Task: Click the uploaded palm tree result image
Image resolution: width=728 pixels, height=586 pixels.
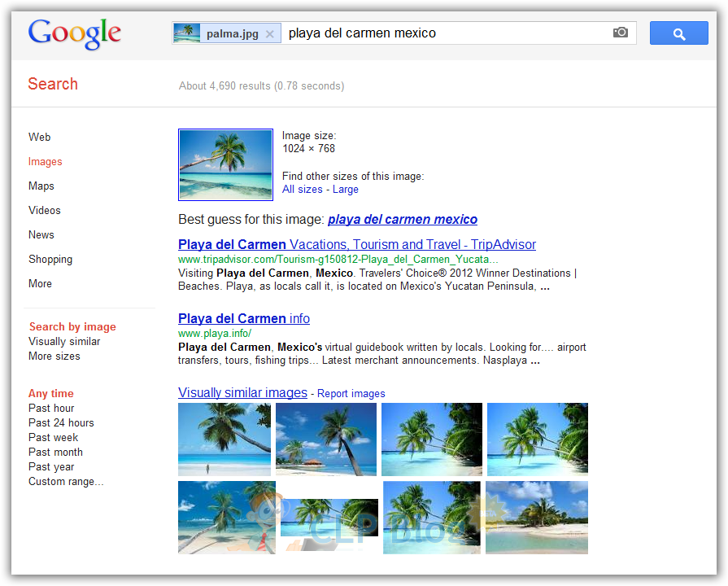Action: (x=225, y=165)
